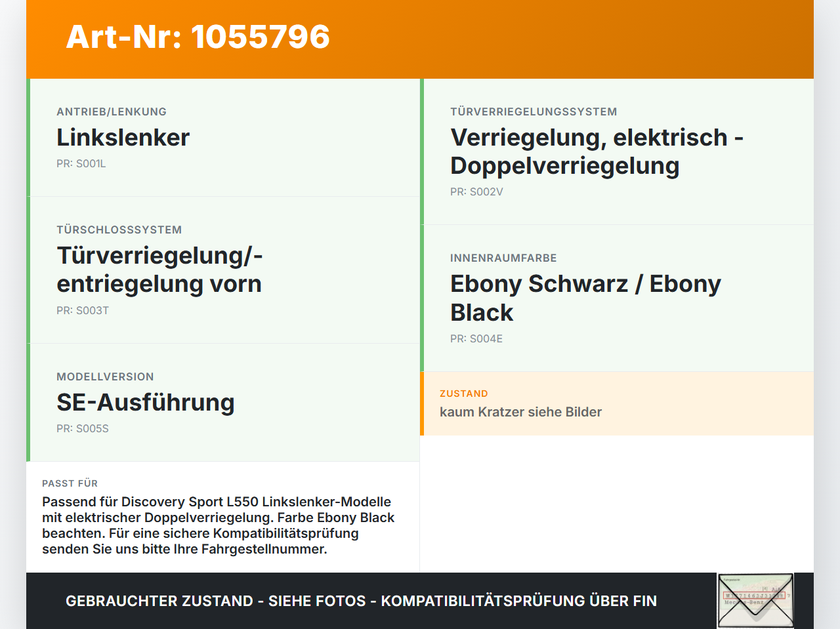This screenshot has width=840, height=629.
Task: Click the PR: S003T code
Action: click(83, 311)
